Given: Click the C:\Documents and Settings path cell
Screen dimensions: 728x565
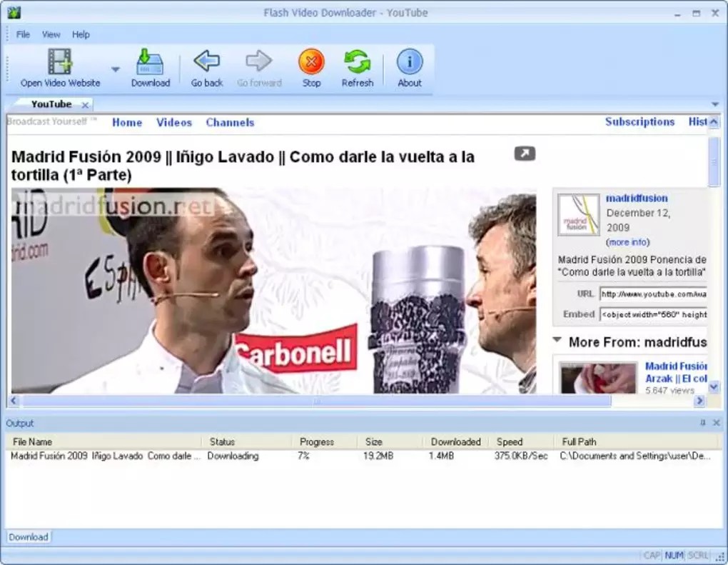Looking at the screenshot, I should pos(635,456).
